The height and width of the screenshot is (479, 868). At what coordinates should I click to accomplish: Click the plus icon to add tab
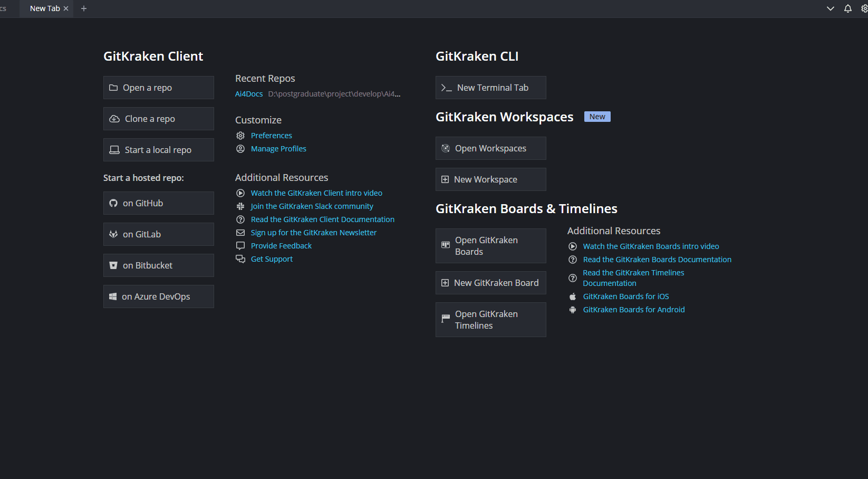[84, 8]
